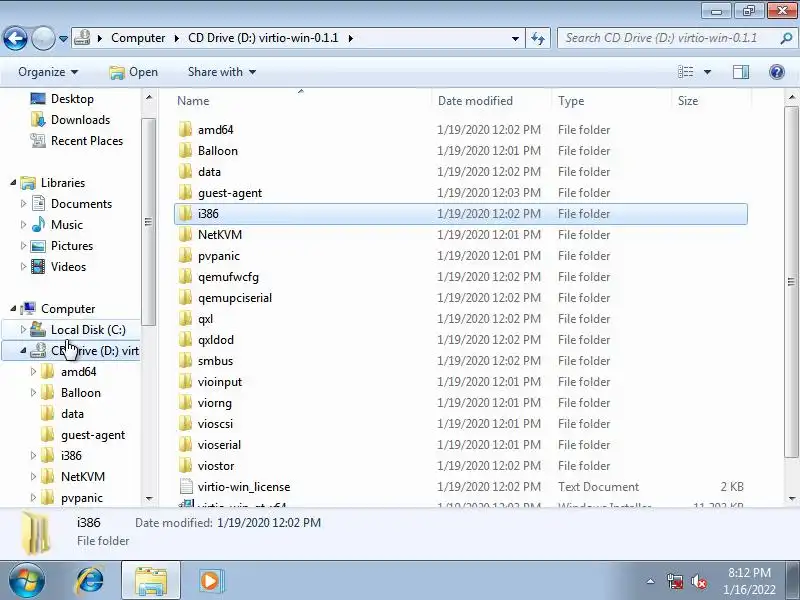
Task: Expand Local Disk (C:) in tree
Action: (23, 330)
